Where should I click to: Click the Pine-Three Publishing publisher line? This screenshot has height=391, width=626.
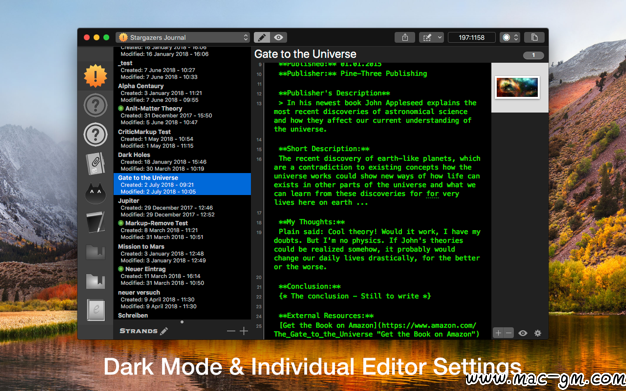[353, 73]
